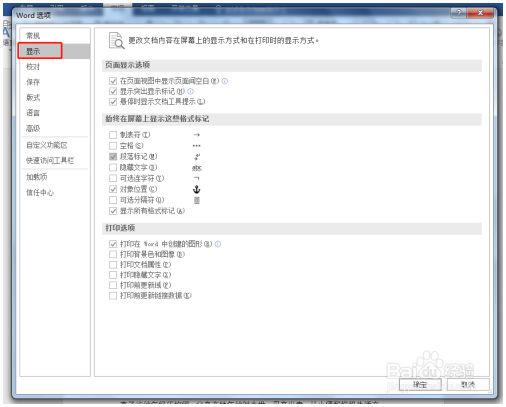Click the anchor symbol beside 对象位置
506x407 pixels.
pos(196,189)
